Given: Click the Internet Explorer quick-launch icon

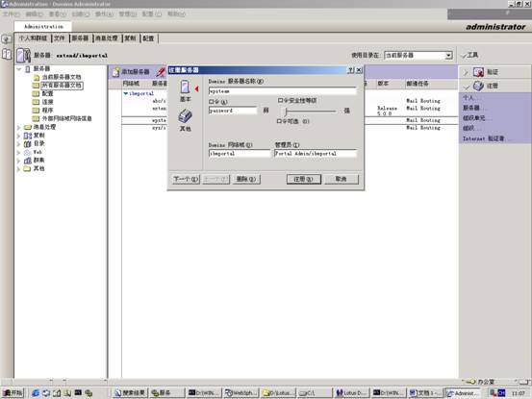Looking at the screenshot, I should coord(36,393).
